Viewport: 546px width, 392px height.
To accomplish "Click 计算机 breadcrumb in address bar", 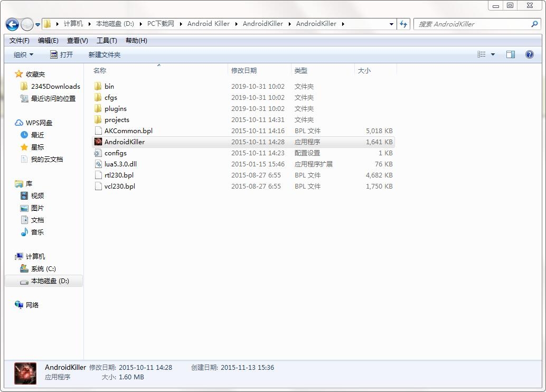I will [73, 24].
